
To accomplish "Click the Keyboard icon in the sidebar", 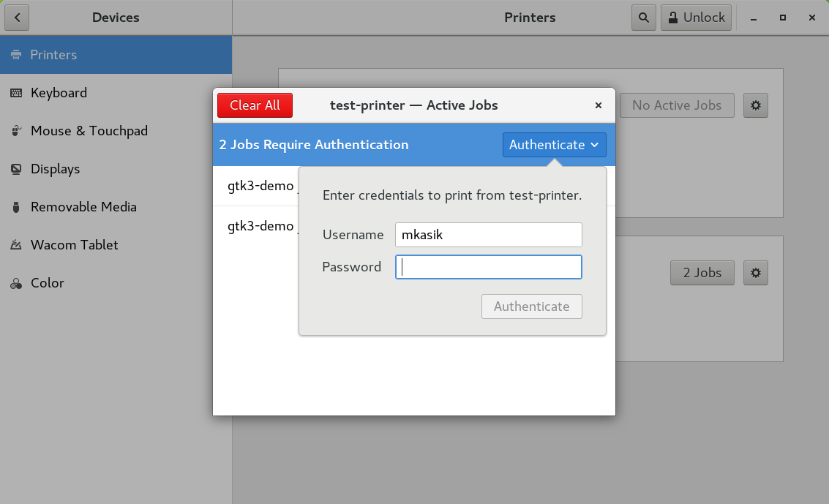I will click(16, 93).
